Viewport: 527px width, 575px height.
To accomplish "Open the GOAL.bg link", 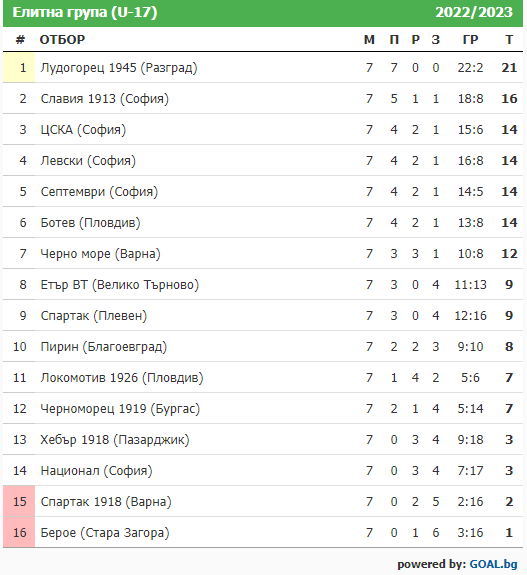I will pos(493,564).
